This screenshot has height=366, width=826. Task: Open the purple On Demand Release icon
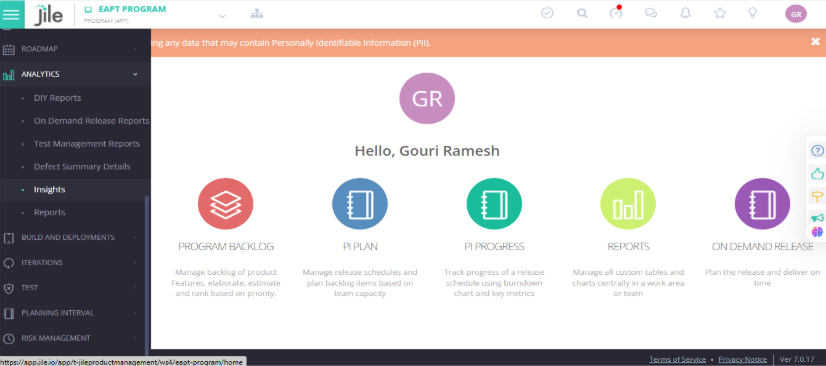762,204
